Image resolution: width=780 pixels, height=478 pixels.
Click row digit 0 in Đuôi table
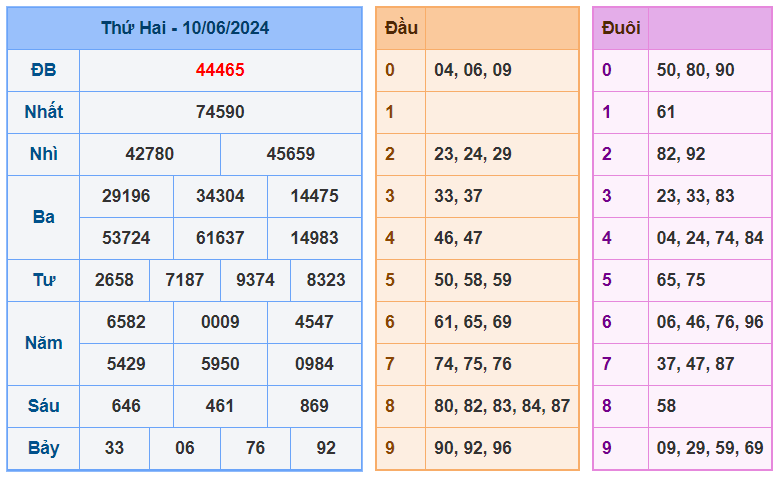(x=606, y=70)
